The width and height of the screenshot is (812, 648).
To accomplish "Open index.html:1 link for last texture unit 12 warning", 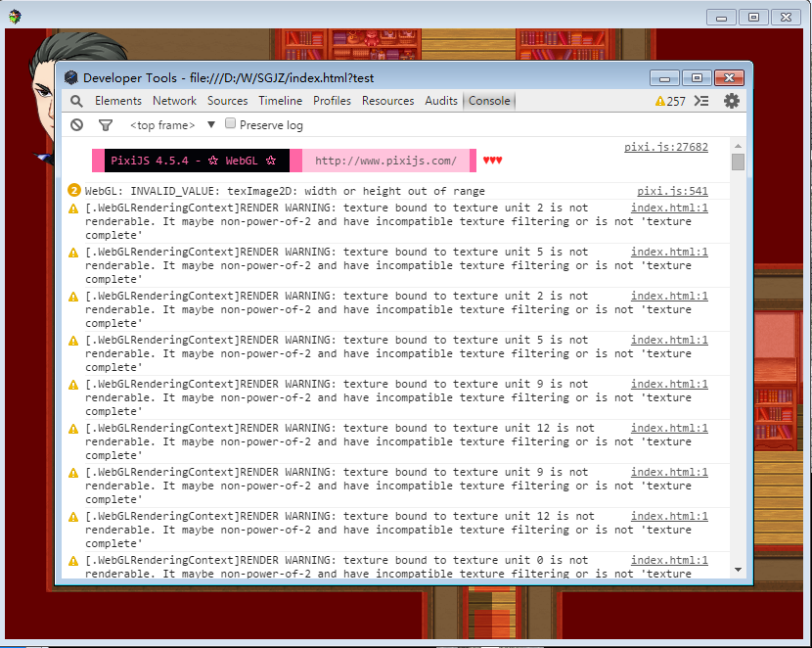I will [x=669, y=516].
